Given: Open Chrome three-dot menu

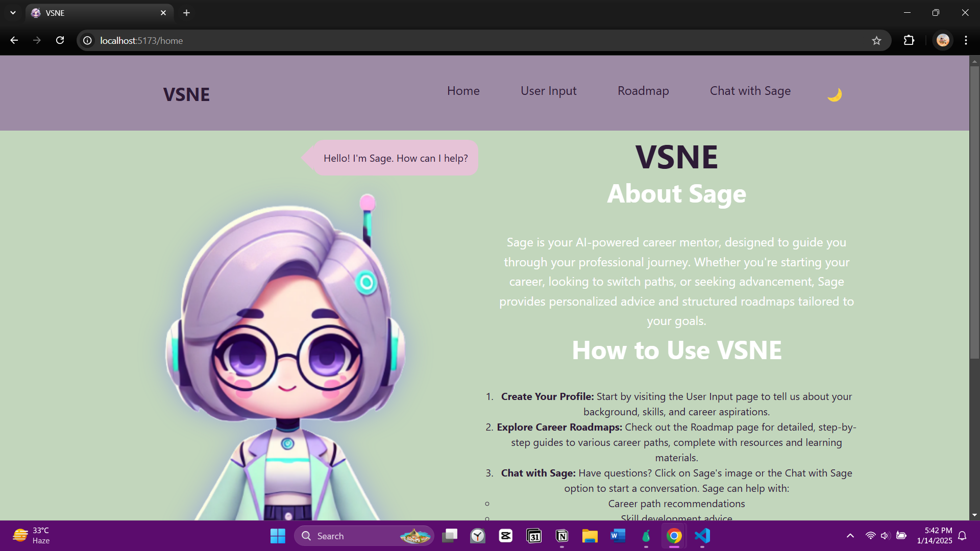Looking at the screenshot, I should pyautogui.click(x=966, y=40).
